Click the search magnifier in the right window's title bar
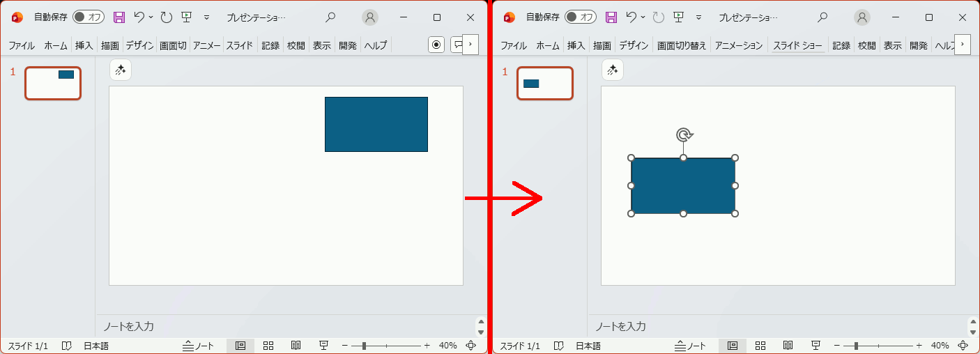 (x=822, y=17)
